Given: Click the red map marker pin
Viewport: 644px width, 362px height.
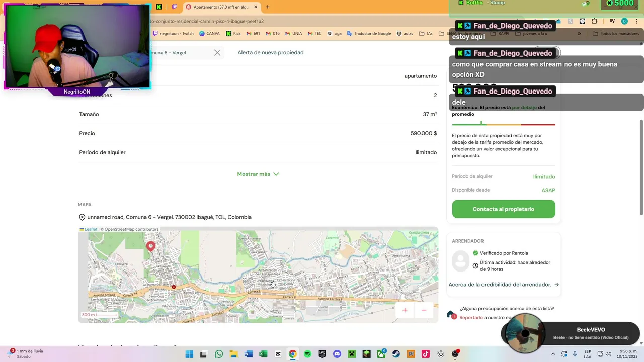Looking at the screenshot, I should coord(150,246).
